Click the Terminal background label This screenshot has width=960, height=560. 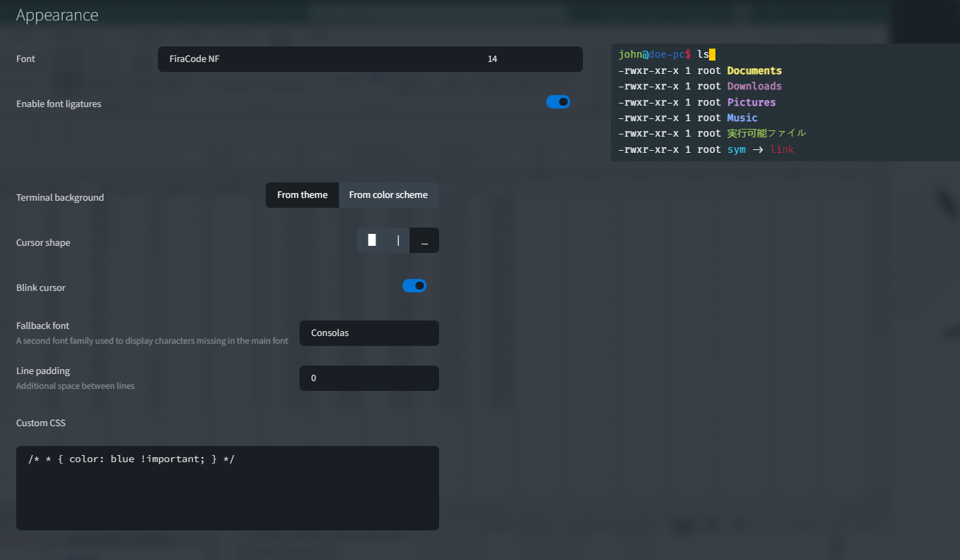(60, 197)
